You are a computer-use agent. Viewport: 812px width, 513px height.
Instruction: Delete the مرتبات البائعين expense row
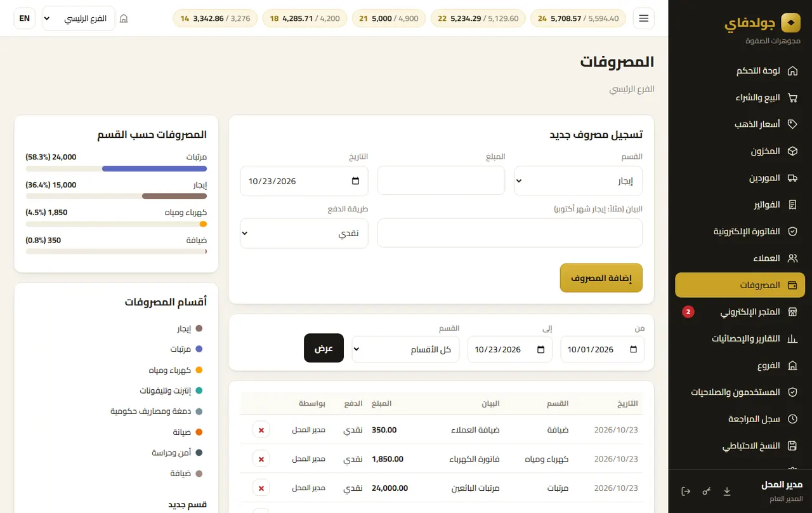[x=261, y=488]
